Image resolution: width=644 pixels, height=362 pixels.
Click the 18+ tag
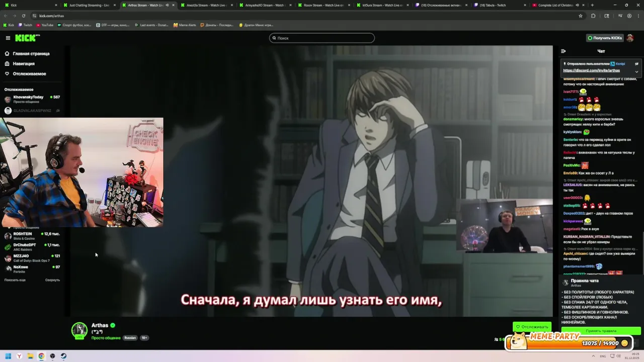(x=144, y=338)
